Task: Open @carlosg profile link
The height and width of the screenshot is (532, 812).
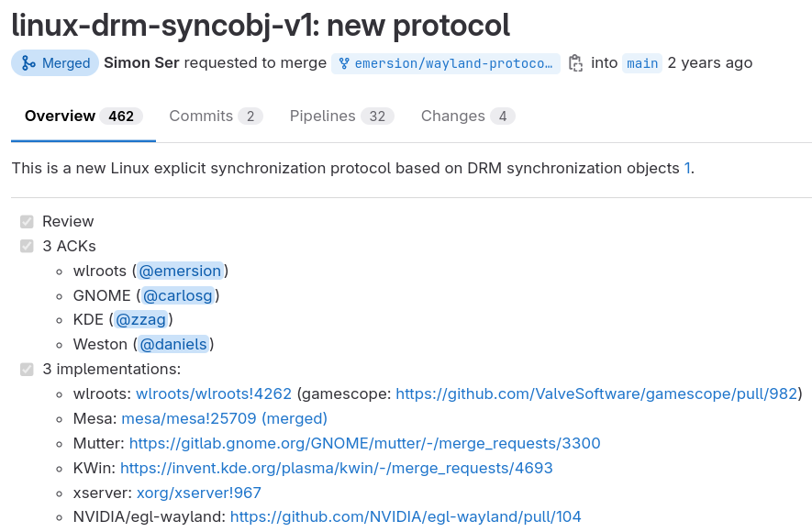Action: [x=177, y=295]
